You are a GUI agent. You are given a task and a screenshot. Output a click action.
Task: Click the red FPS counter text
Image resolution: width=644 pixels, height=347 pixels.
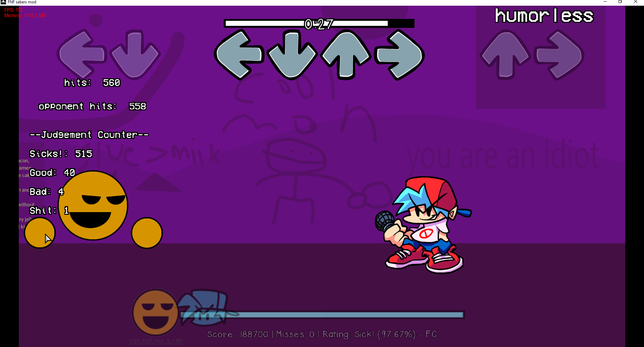[13, 10]
